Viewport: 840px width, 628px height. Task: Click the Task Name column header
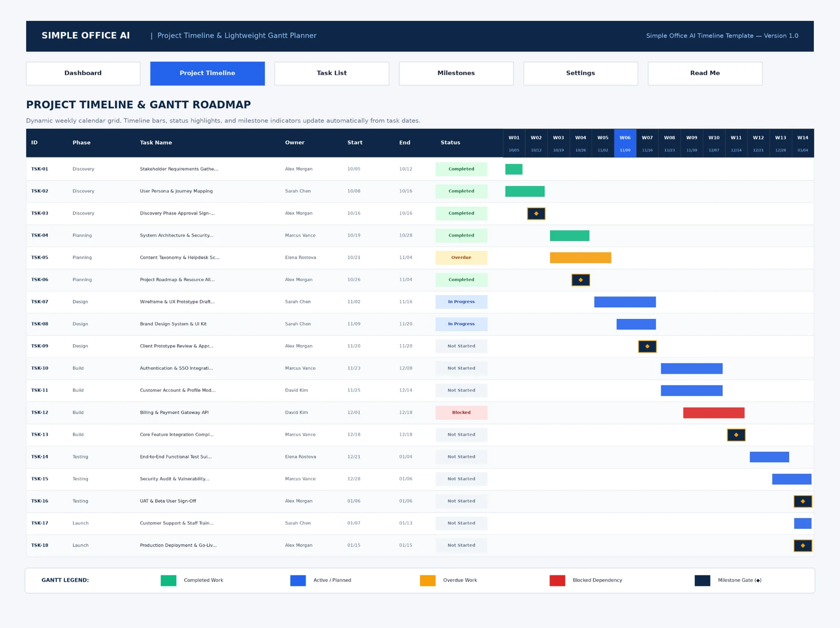click(x=156, y=143)
